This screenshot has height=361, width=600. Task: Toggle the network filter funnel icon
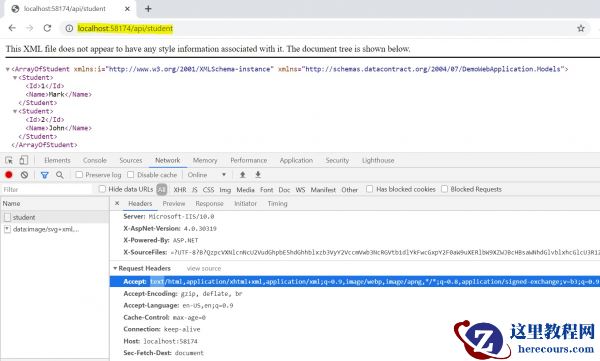point(45,175)
